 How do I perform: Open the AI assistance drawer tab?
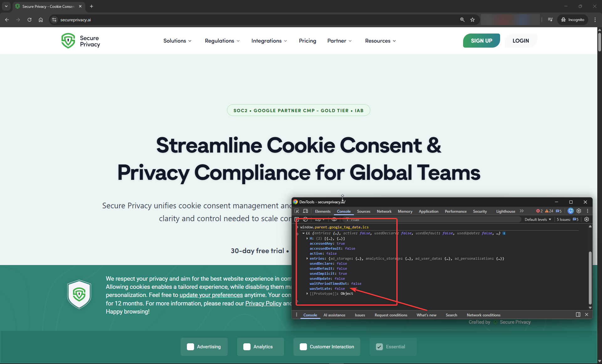click(x=334, y=315)
